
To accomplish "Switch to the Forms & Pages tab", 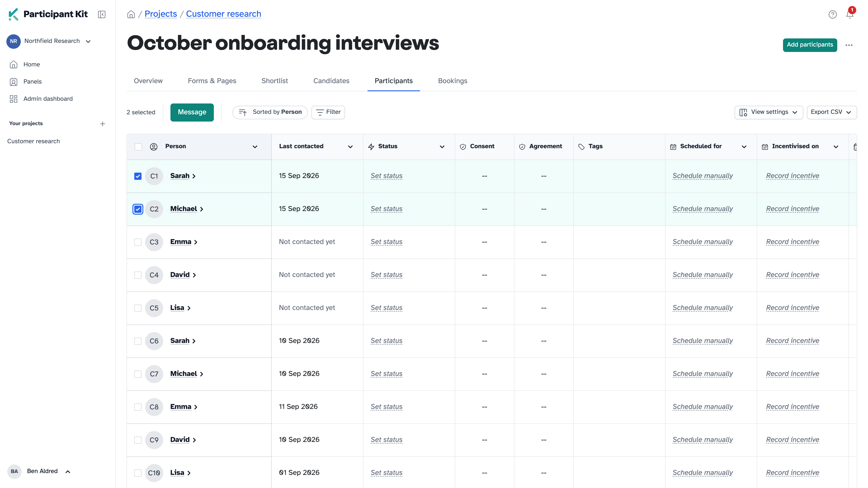I will (212, 81).
